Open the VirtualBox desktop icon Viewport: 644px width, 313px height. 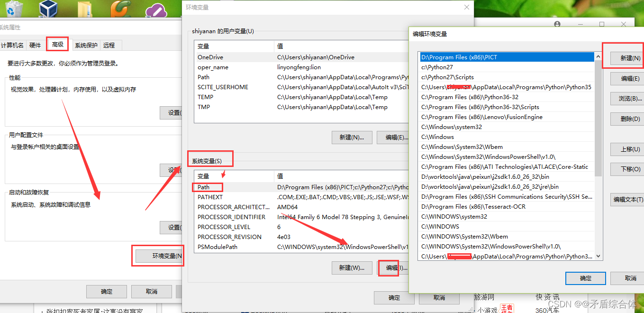(47, 8)
